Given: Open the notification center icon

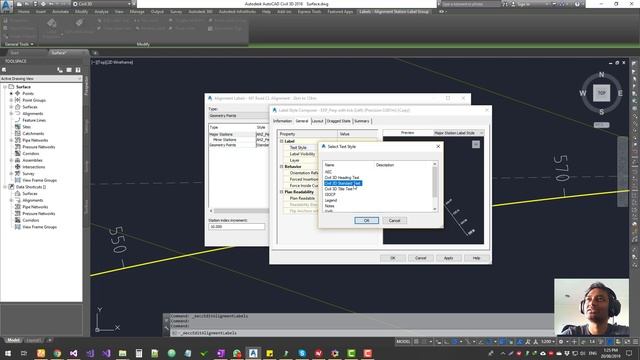Looking at the screenshot, I should click(629, 353).
